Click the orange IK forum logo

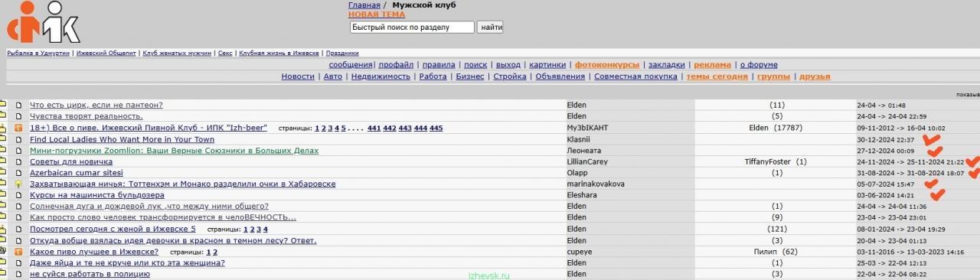point(43,22)
